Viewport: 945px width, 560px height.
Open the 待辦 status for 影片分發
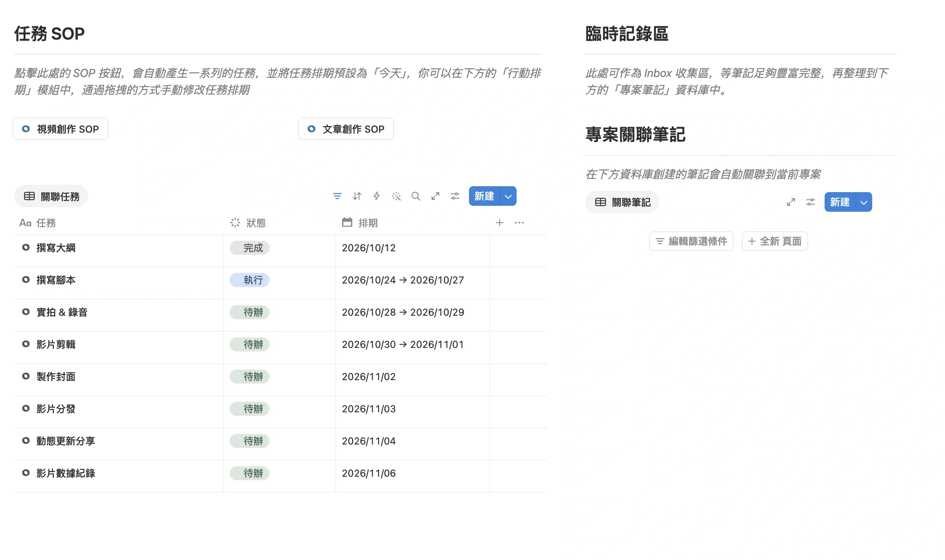click(x=249, y=409)
